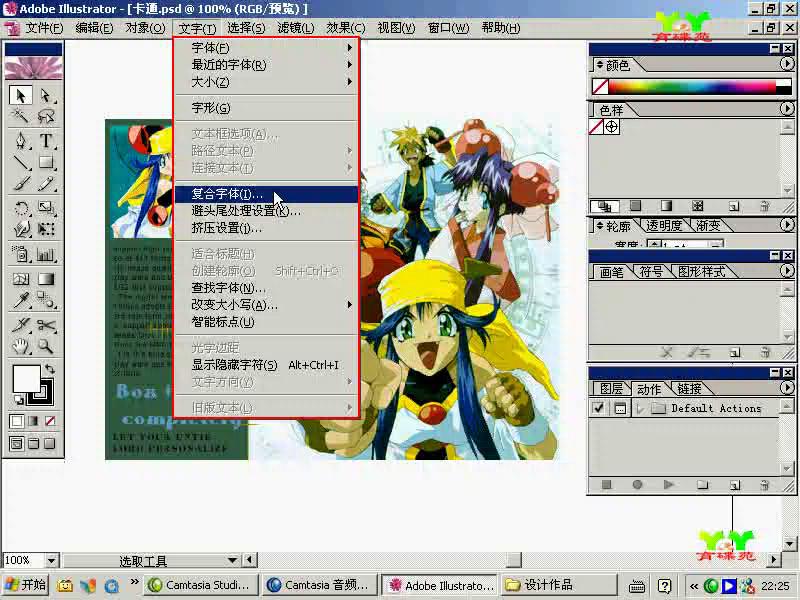This screenshot has height=600, width=800.
Task: Set paint mode to None
Action: 50,421
